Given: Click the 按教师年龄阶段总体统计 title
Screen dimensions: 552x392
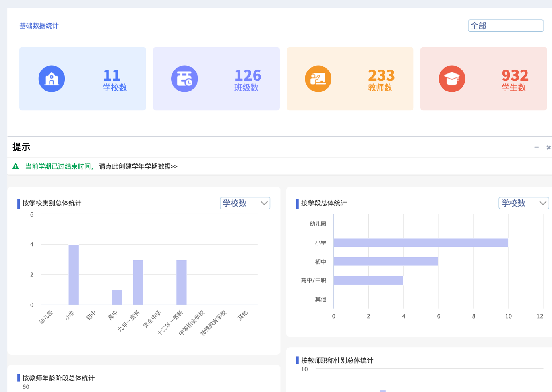Looking at the screenshot, I should click(58, 378).
